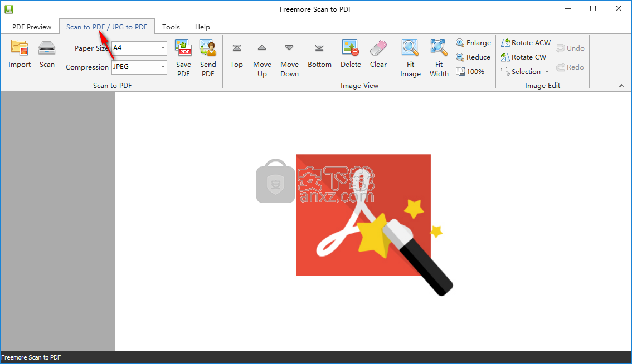This screenshot has height=364, width=632.
Task: Rotate ACW the image
Action: pos(526,43)
